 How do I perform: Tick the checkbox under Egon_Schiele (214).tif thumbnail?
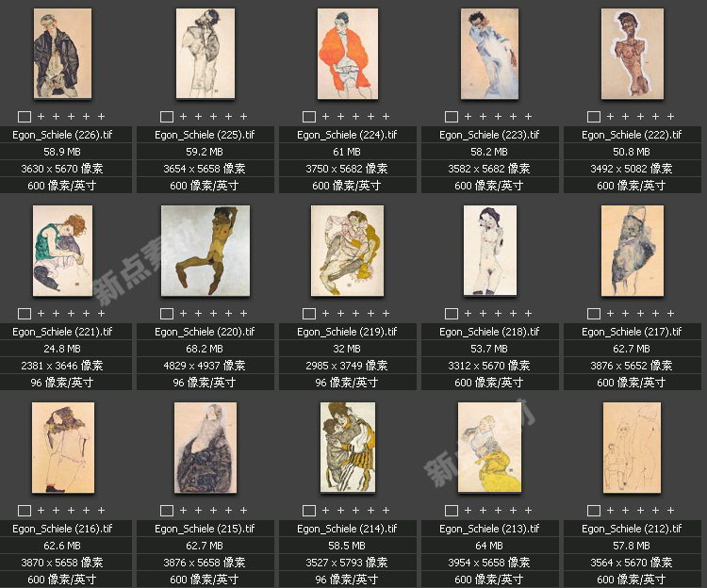click(x=309, y=511)
